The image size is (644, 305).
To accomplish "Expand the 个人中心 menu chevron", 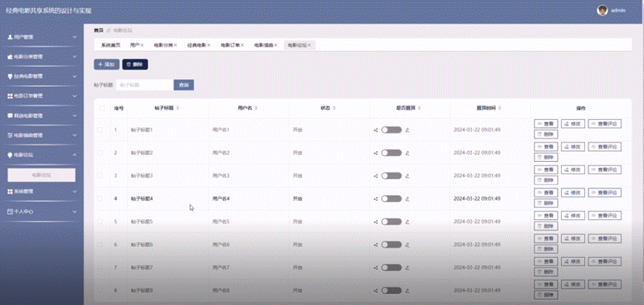I will coord(74,211).
